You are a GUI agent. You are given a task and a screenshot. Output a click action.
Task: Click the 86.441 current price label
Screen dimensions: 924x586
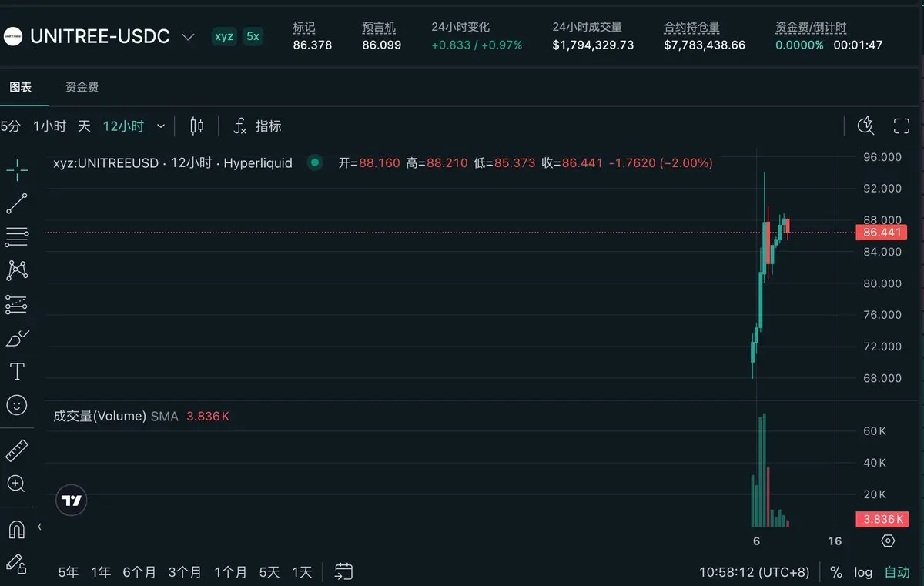pyautogui.click(x=882, y=232)
